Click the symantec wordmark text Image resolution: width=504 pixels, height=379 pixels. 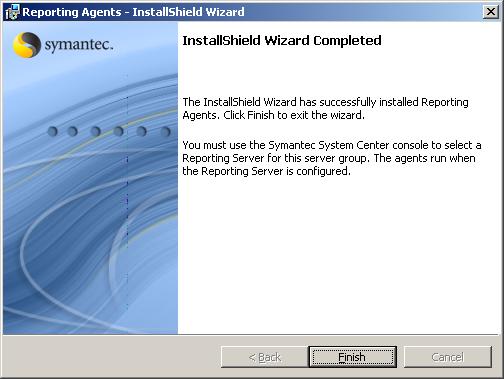(79, 45)
